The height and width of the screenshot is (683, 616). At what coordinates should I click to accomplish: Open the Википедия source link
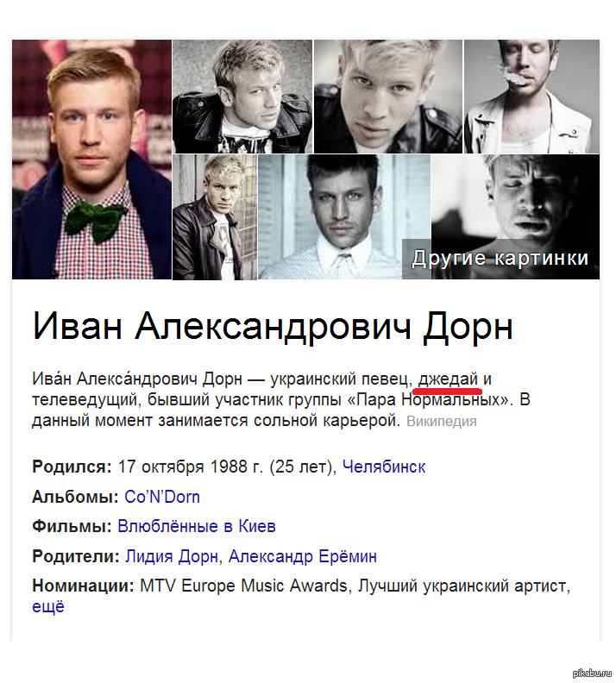442,422
